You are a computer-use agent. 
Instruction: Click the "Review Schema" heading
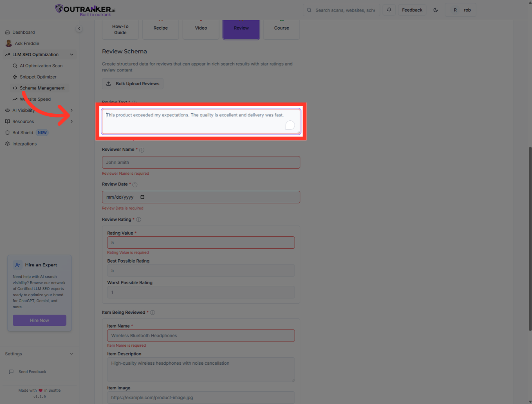[125, 52]
